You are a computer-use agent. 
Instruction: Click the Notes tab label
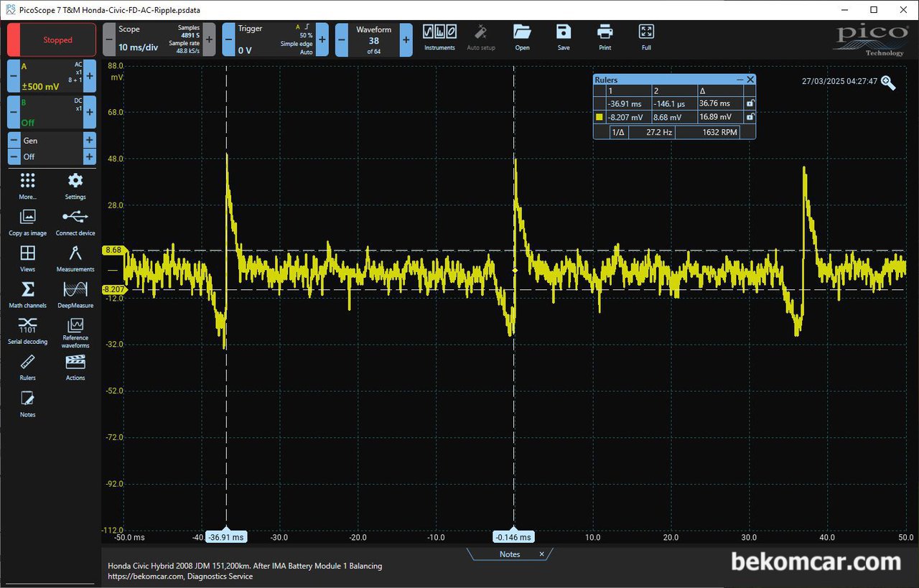(x=510, y=554)
